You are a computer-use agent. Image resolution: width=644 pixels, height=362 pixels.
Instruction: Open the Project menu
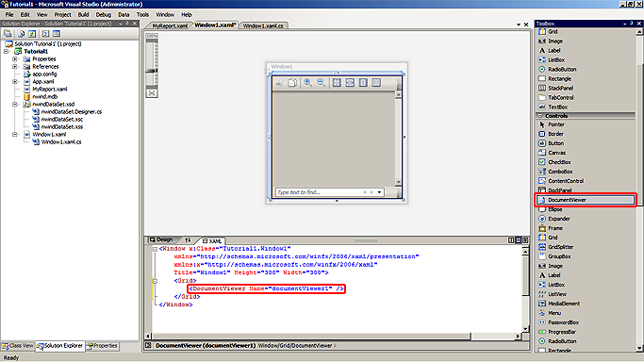click(x=62, y=14)
